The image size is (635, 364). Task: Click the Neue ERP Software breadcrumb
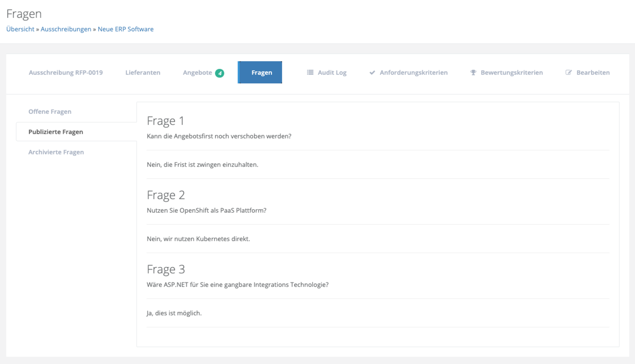(125, 29)
